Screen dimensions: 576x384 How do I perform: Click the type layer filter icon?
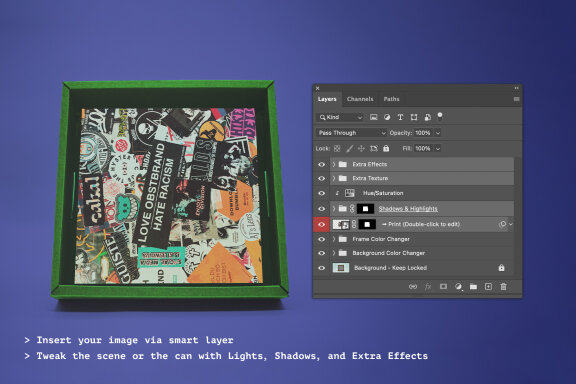[x=400, y=117]
